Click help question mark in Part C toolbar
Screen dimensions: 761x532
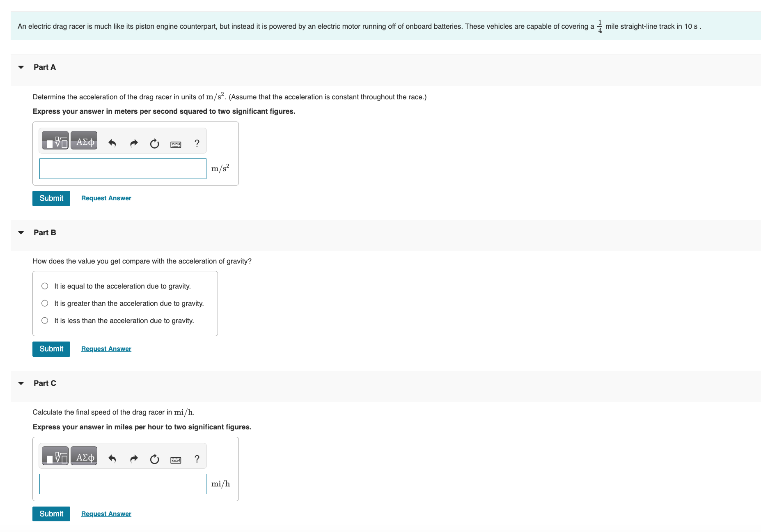[197, 459]
